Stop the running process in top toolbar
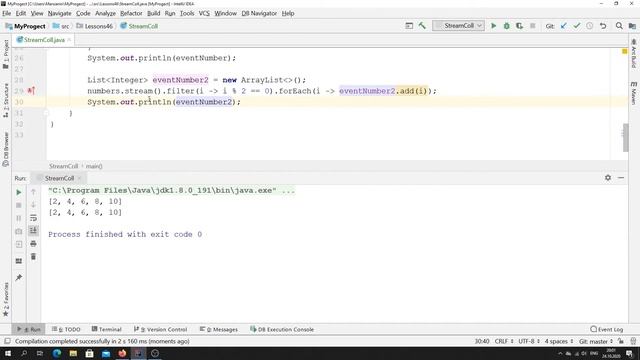The image size is (640, 360). (532, 26)
